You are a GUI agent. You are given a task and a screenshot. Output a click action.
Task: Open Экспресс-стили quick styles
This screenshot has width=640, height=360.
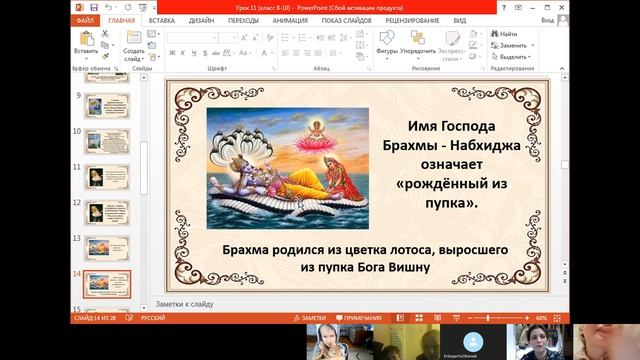click(x=451, y=46)
